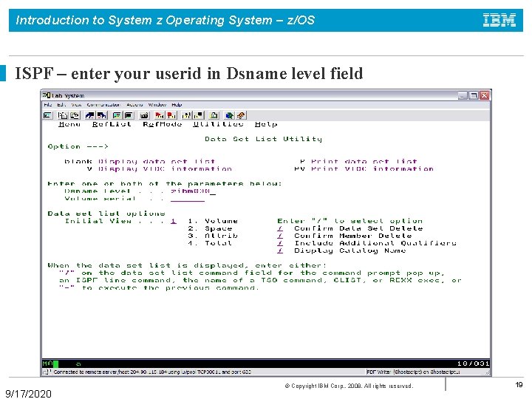
Task: Click the Send File toolbar icon
Action: click(x=90, y=115)
